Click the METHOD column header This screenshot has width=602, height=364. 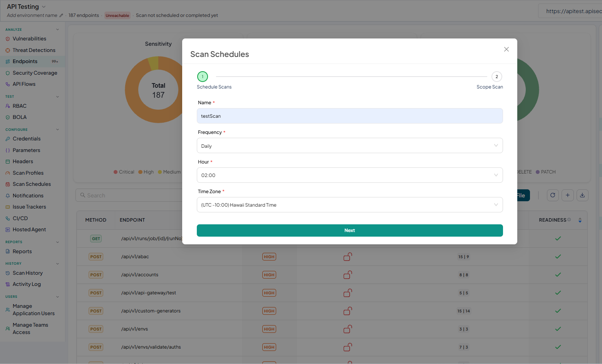96,220
